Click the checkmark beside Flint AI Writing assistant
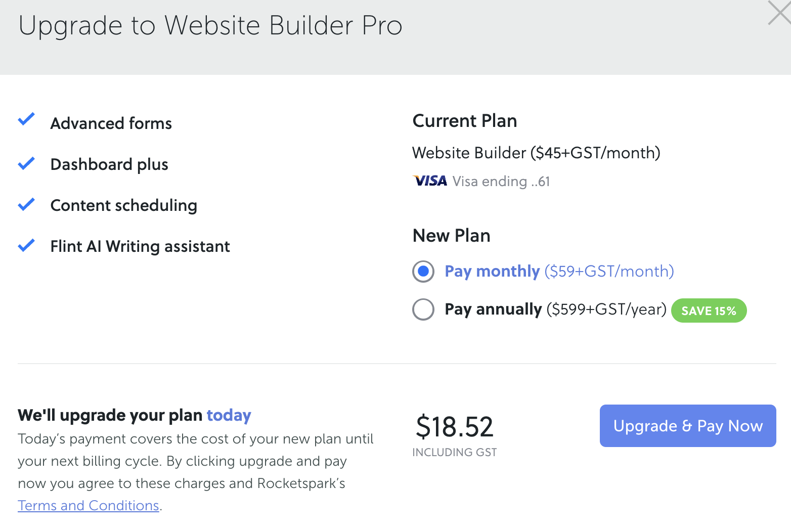791x532 pixels. pos(26,245)
